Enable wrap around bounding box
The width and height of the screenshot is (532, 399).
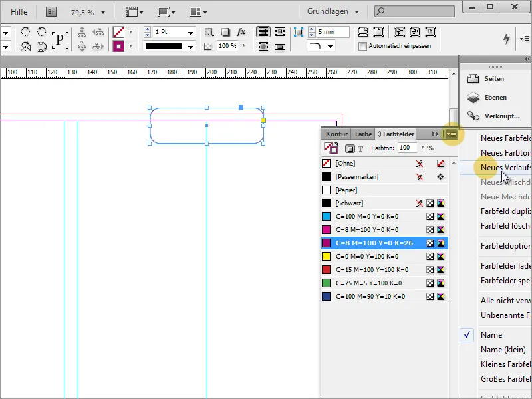click(x=280, y=32)
